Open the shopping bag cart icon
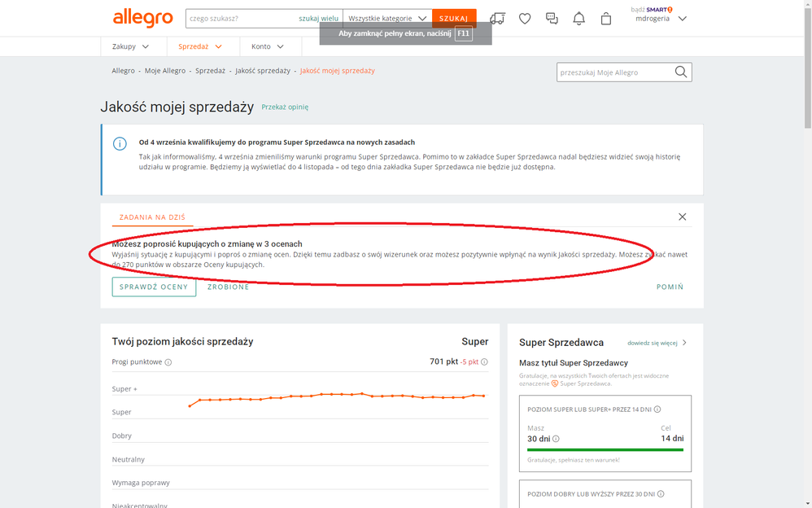Viewport: 812px width, 508px height. coord(606,19)
